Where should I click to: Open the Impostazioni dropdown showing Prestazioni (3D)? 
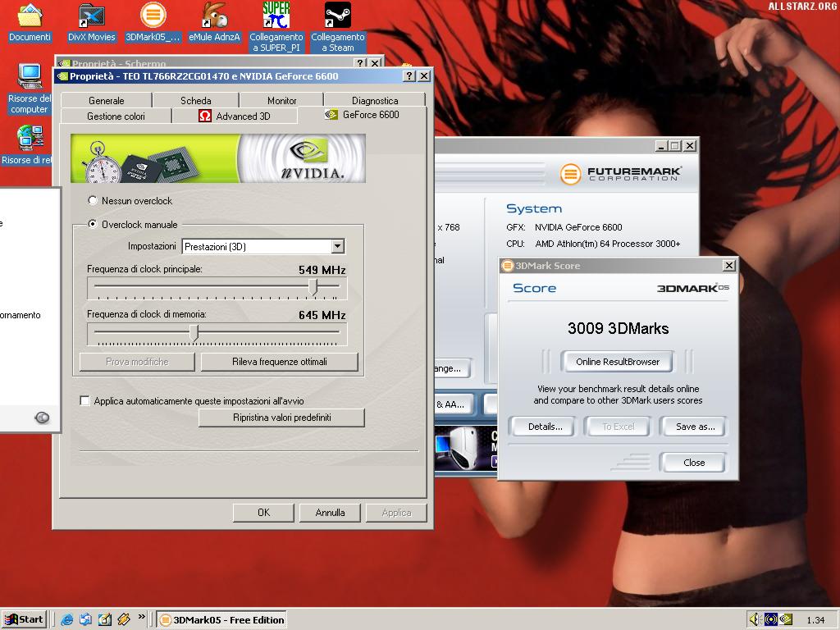263,246
